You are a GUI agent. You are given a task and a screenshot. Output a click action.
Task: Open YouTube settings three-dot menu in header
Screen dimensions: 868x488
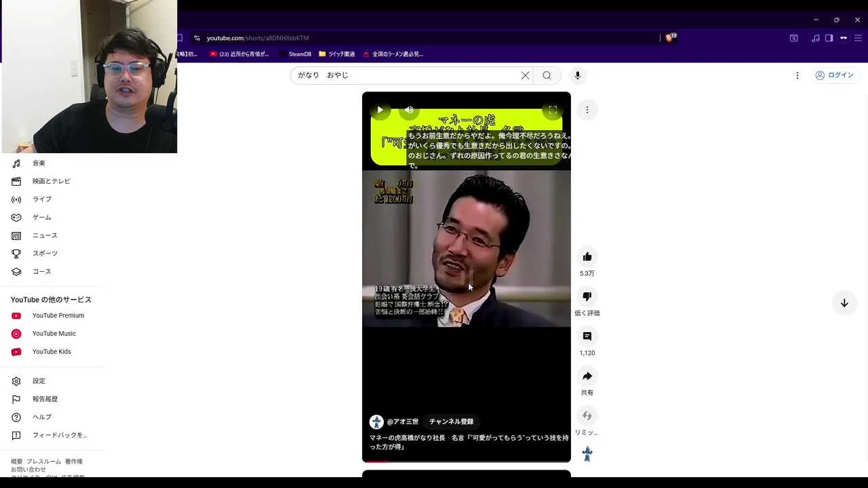point(797,75)
